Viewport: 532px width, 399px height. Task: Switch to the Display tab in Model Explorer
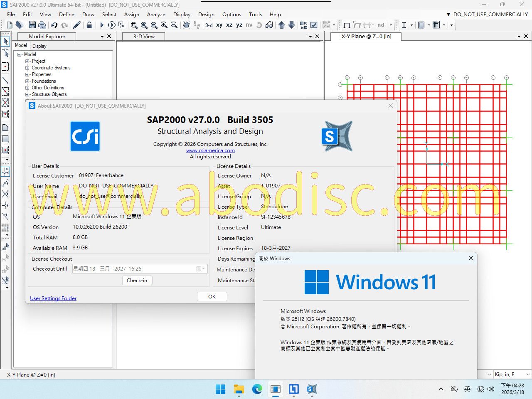coord(39,46)
